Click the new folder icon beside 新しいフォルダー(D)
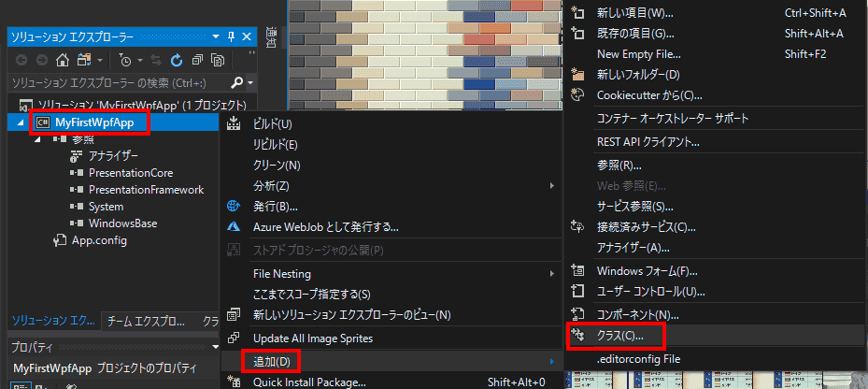The height and width of the screenshot is (389, 868). [578, 74]
